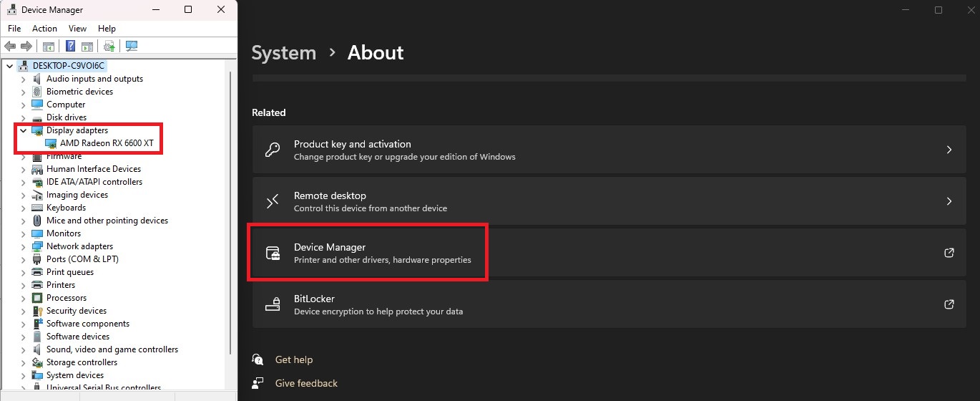Toggle the Show/Hide Console Tree toolbar icon
980x401 pixels.
[x=49, y=47]
